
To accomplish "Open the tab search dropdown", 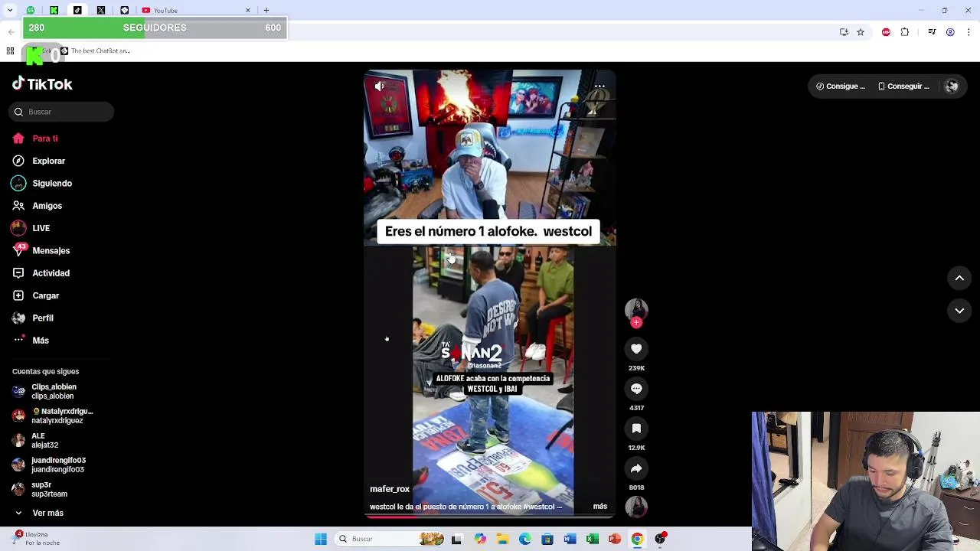I will [9, 10].
